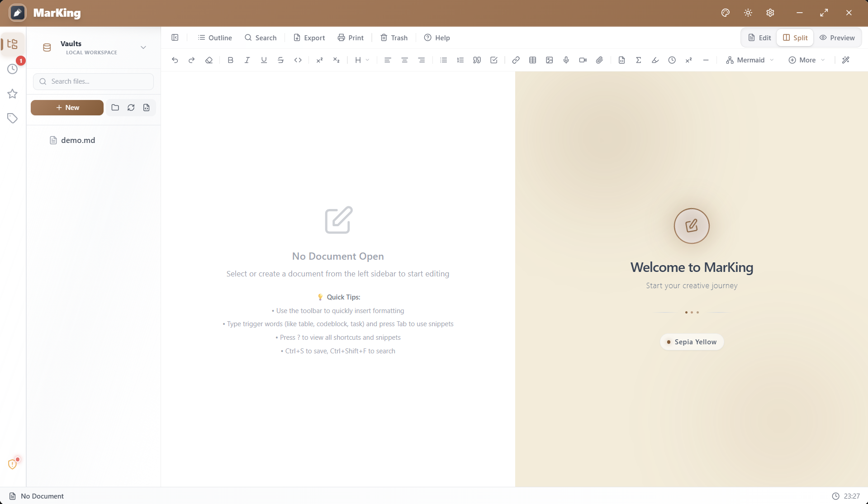Image resolution: width=868 pixels, height=504 pixels.
Task: Insert a timestamp with the clock icon
Action: pos(672,60)
